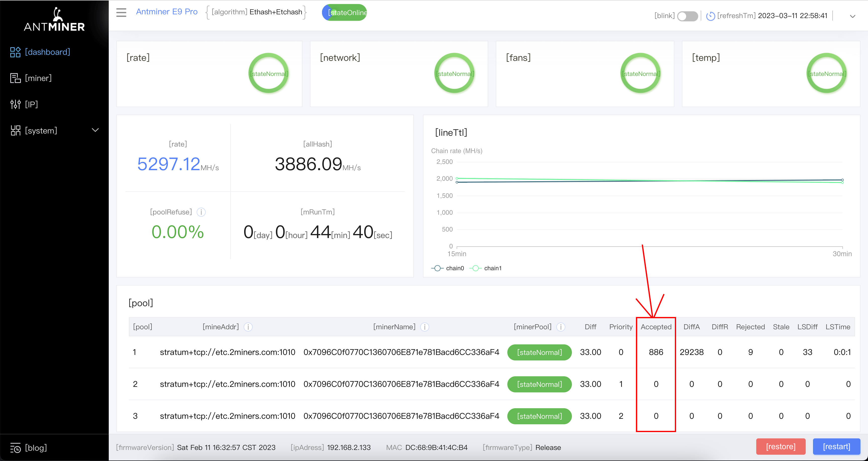The height and width of the screenshot is (461, 868).
Task: Click the hamburger menu icon
Action: tap(121, 13)
